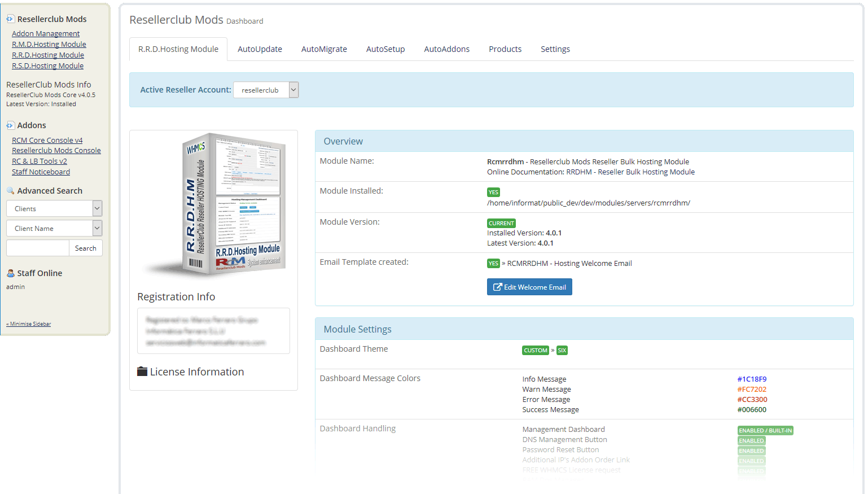Switch to the R.R.D.Hosting Module tab
Viewport: 868px width, 494px height.
(x=178, y=49)
